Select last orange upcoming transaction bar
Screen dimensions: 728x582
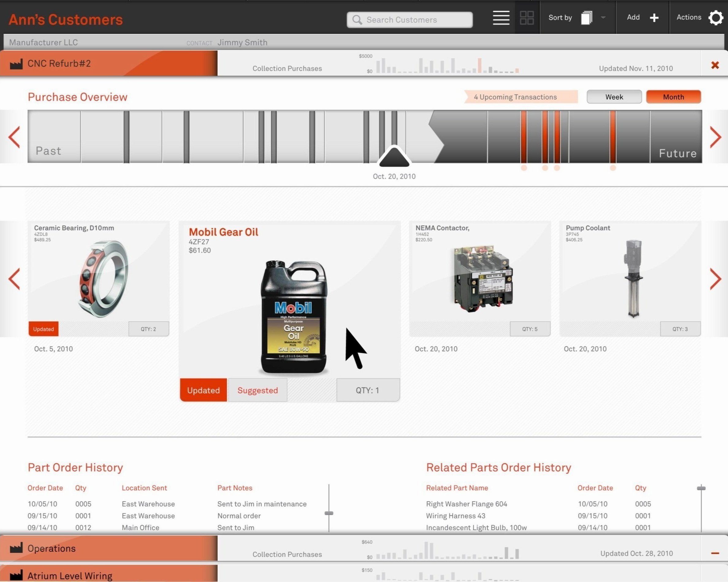tap(613, 137)
